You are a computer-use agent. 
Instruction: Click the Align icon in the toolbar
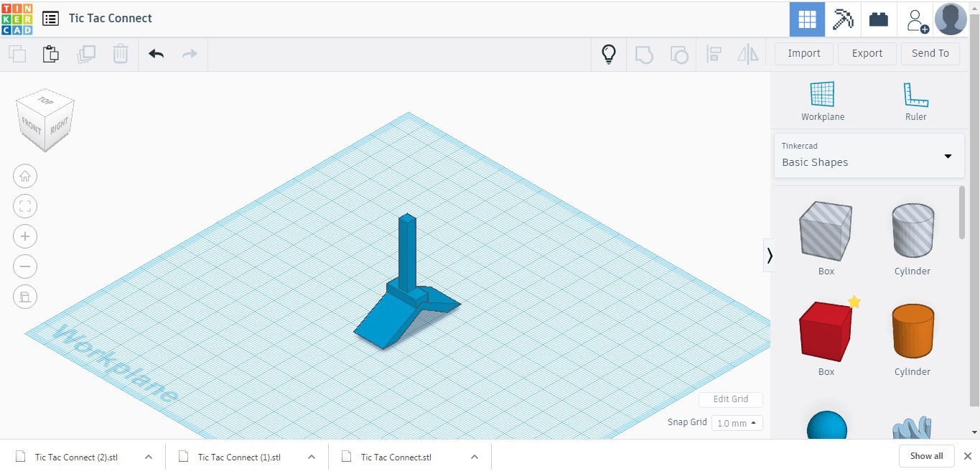pos(714,53)
